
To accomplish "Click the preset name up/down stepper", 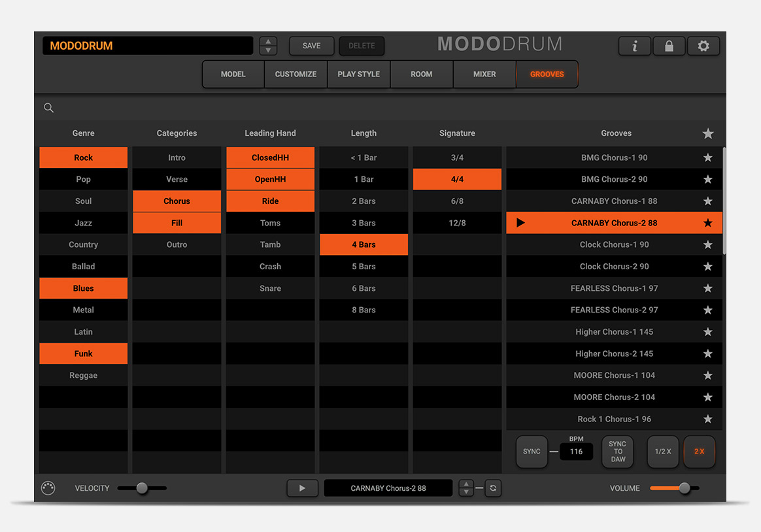I will (x=268, y=46).
